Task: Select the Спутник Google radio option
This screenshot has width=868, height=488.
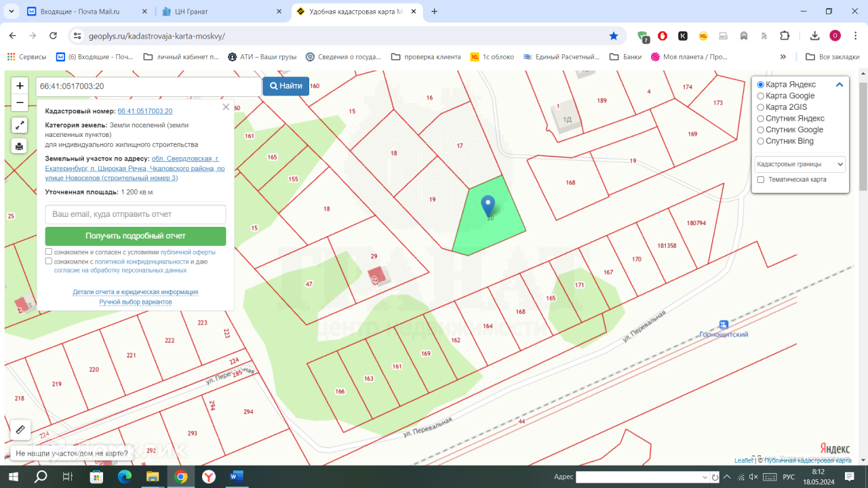Action: 761,130
